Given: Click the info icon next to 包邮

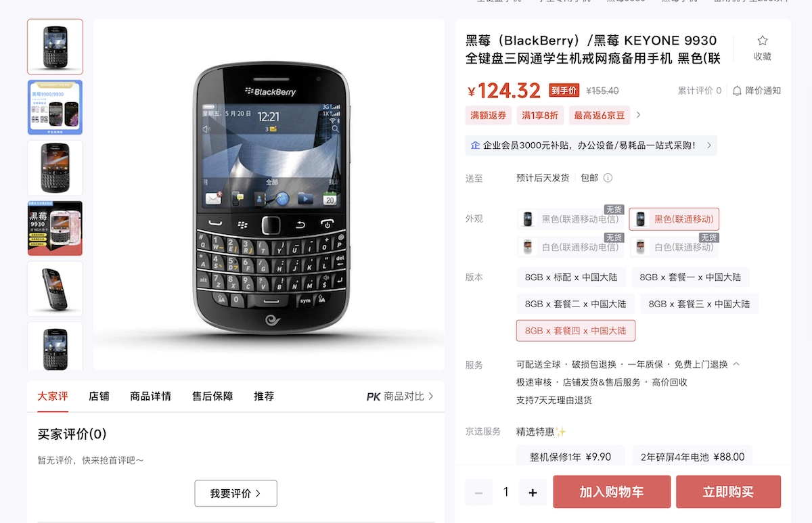Looking at the screenshot, I should [x=608, y=178].
